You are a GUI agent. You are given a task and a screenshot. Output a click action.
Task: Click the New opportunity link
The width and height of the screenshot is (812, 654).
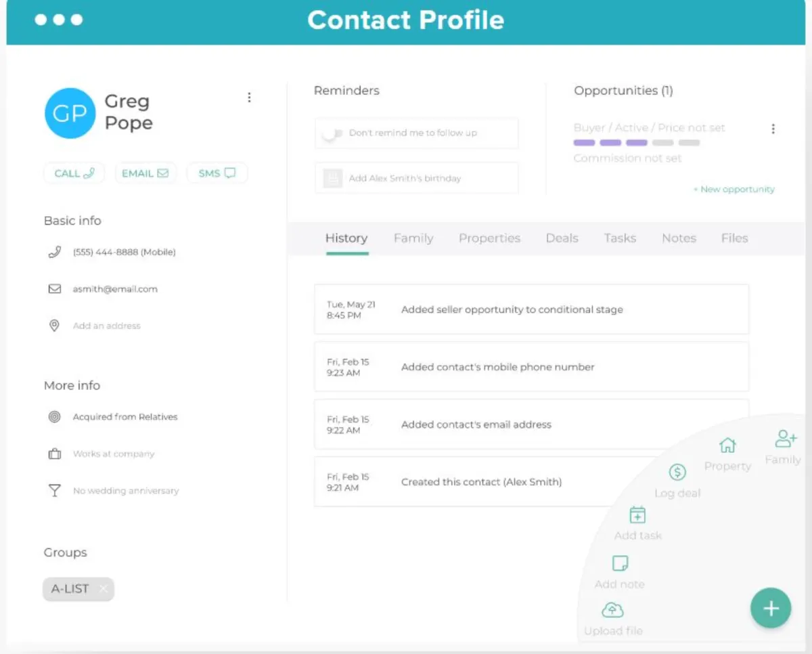coord(734,190)
